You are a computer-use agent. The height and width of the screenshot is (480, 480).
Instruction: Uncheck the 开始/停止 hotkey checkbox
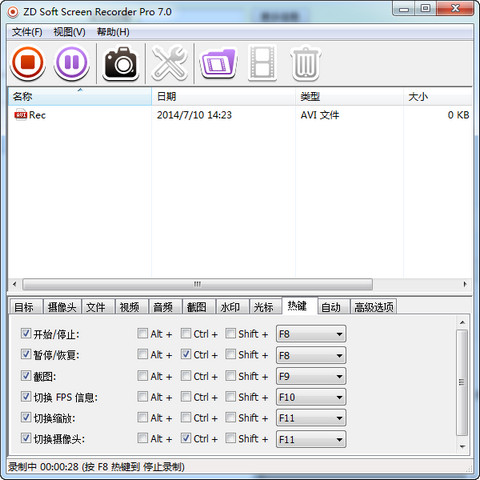pos(26,333)
